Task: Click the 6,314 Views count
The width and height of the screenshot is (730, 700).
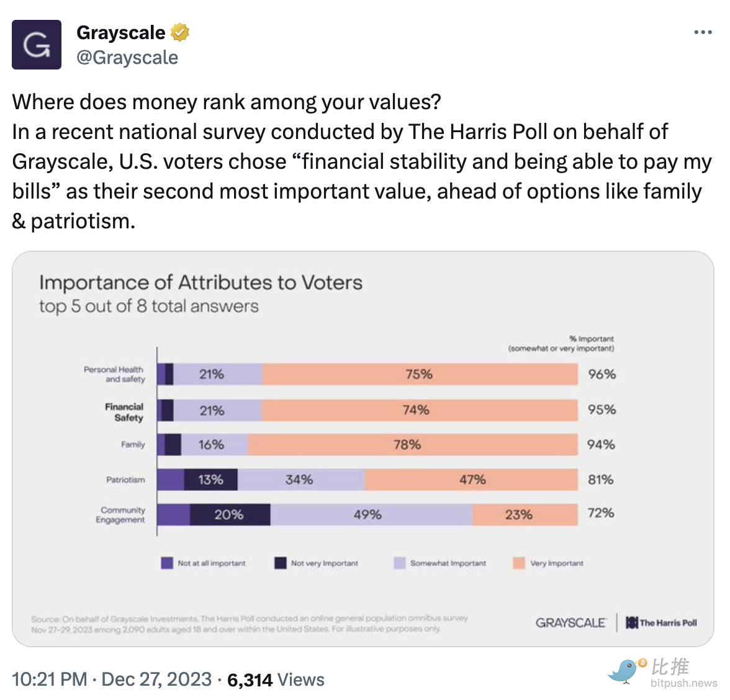Action: click(276, 680)
